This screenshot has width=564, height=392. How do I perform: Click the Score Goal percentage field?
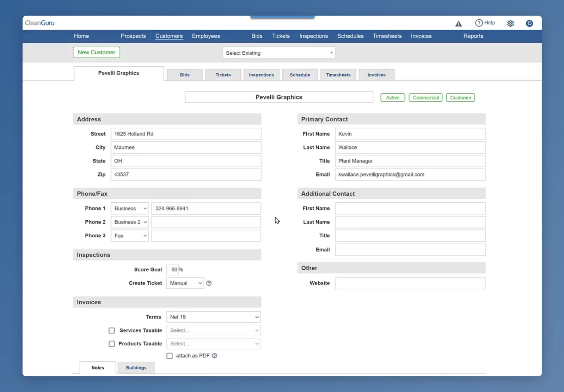[x=172, y=270]
